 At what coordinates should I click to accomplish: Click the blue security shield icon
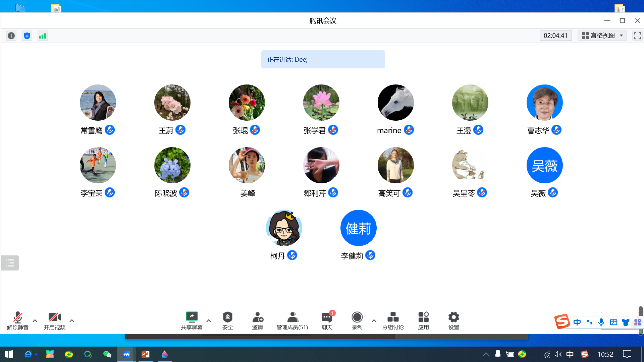tap(27, 36)
